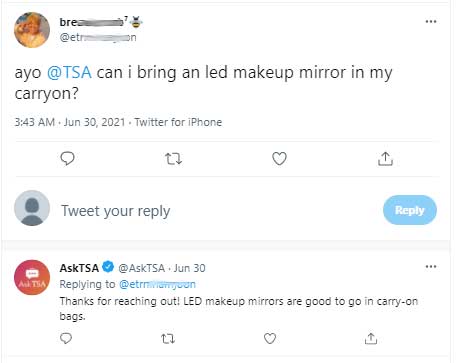
Task: Click reply icon on the main tweet
Action: click(67, 159)
